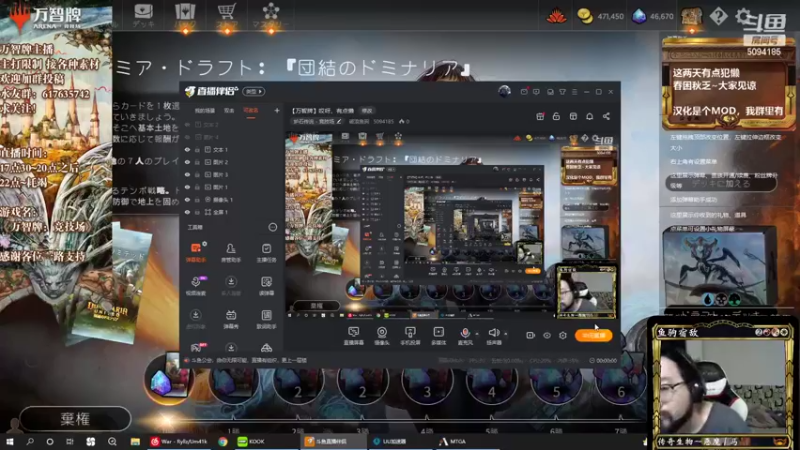Screen dimensions: 800x450
Task: Open streaming settings gear in 直播伴侣
Action: [x=563, y=335]
